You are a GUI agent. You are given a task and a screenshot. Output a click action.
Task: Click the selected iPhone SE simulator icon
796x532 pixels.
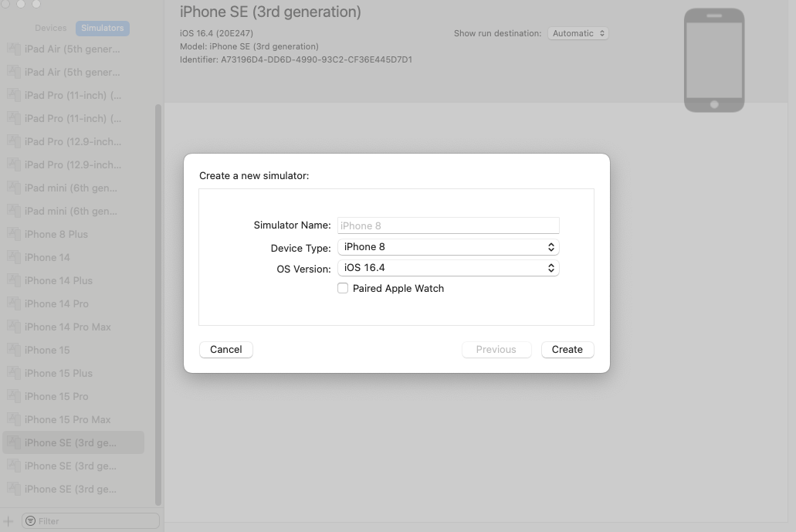(x=13, y=442)
